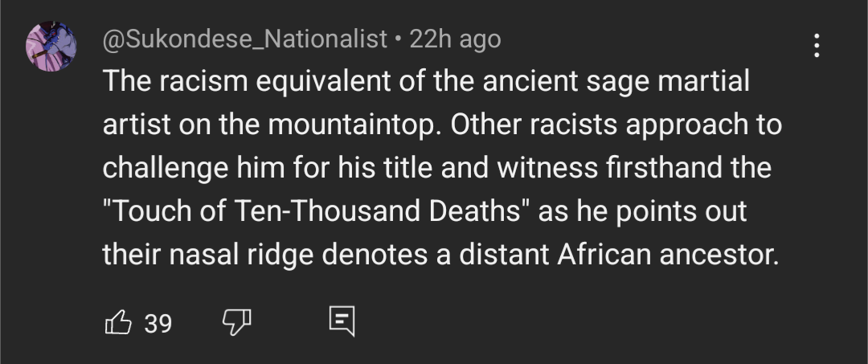
Task: Click the phrase "as he points out"
Action: 641,212
